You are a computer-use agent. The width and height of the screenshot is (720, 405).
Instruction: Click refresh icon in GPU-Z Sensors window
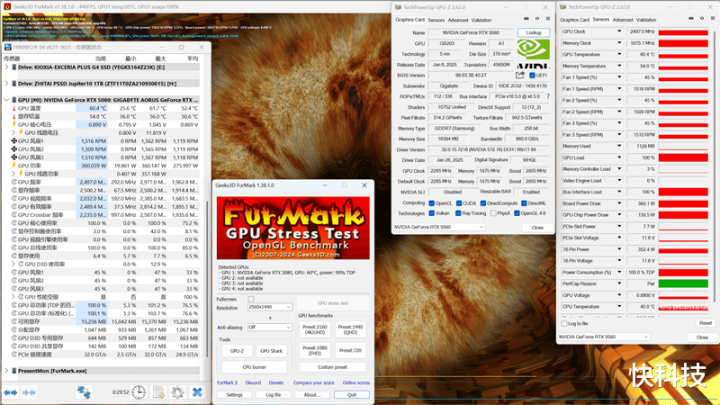[702, 18]
